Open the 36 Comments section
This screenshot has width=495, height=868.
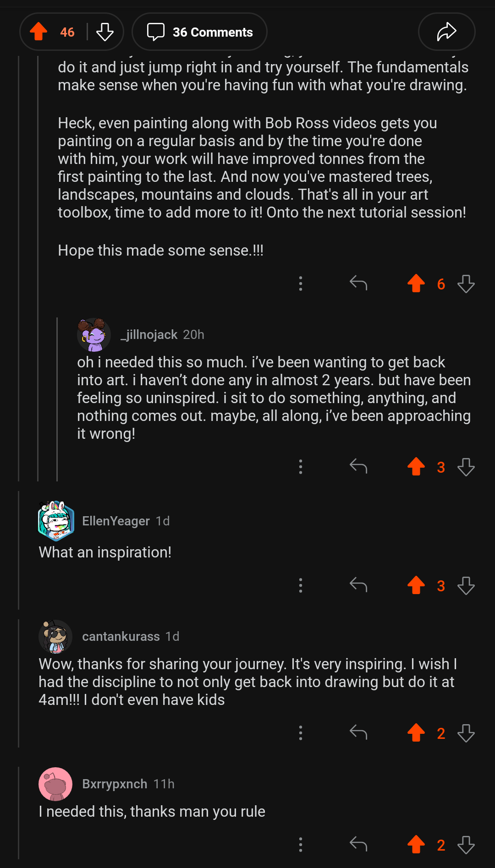[x=199, y=32]
